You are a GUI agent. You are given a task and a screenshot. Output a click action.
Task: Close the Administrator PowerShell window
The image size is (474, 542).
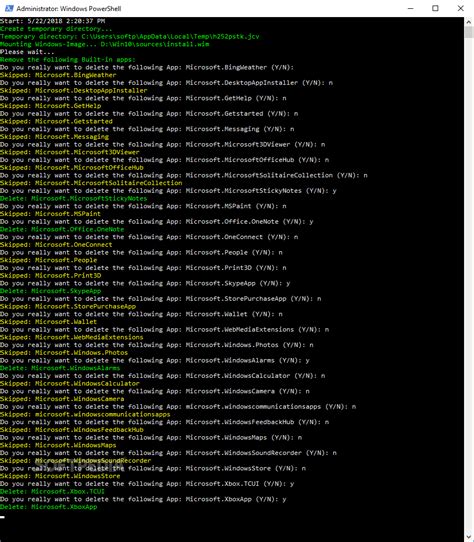click(461, 8)
